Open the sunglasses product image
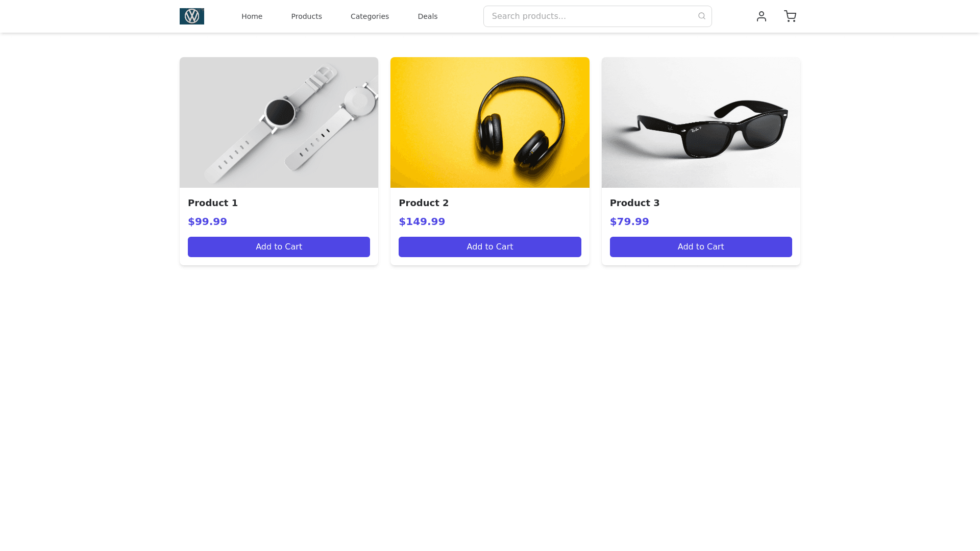 [x=701, y=122]
